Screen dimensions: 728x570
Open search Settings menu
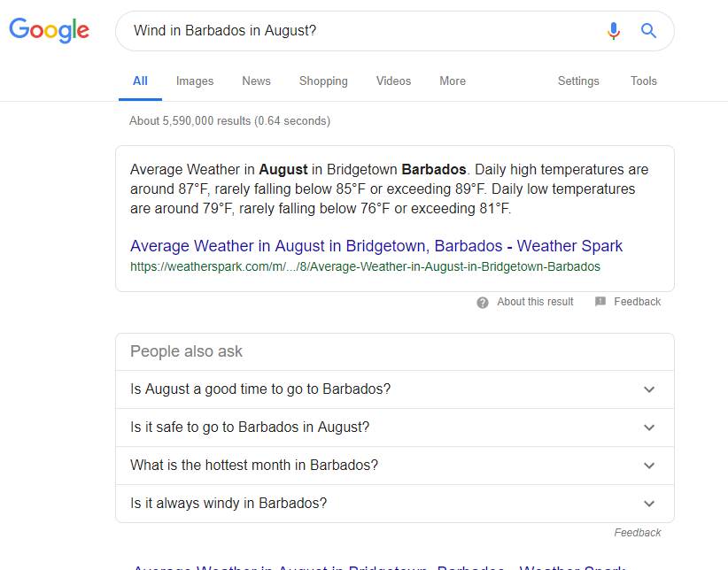click(x=578, y=81)
